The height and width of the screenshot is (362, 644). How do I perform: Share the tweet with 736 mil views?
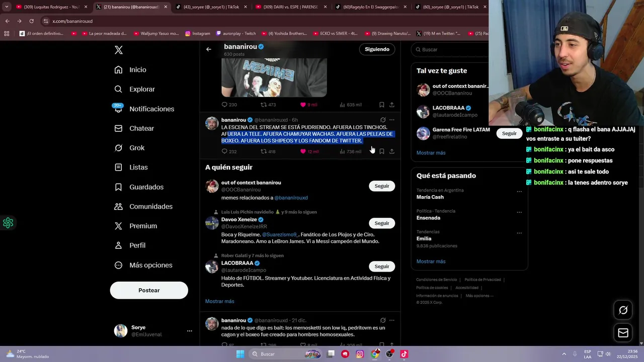(392, 151)
